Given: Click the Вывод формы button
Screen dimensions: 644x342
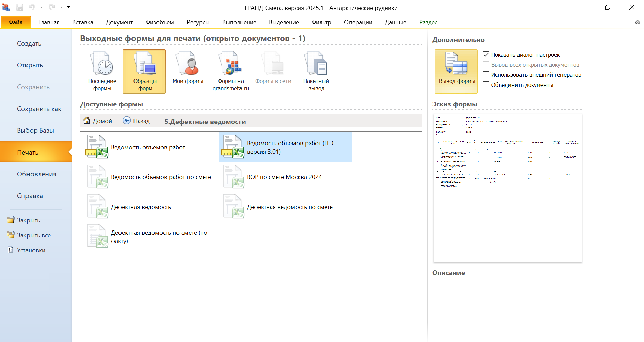Looking at the screenshot, I should (x=456, y=71).
